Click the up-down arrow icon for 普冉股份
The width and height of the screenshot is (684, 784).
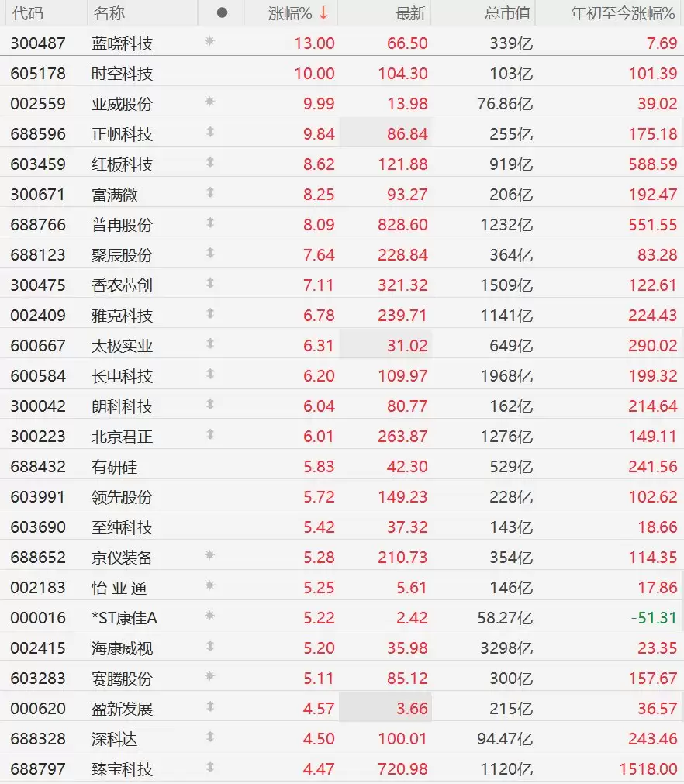point(210,223)
